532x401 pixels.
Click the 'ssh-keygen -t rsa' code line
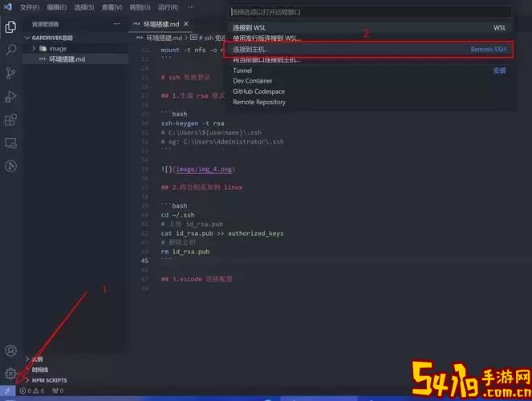pyautogui.click(x=193, y=124)
